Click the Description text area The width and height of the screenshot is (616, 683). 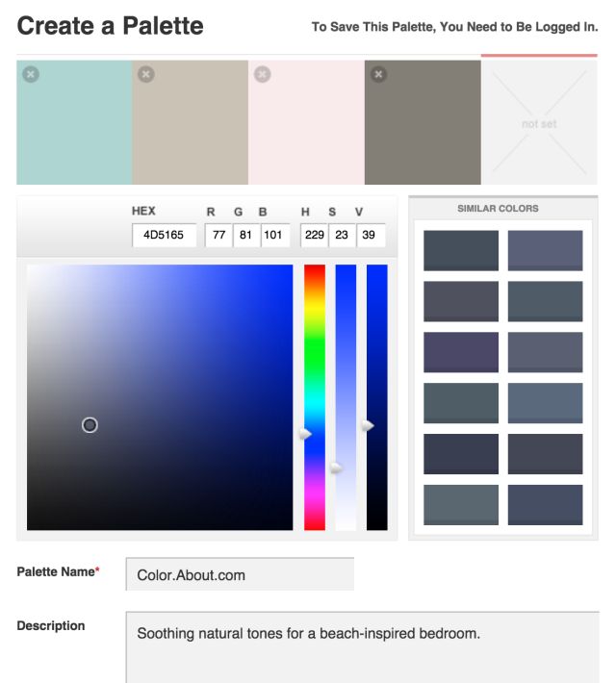point(362,647)
